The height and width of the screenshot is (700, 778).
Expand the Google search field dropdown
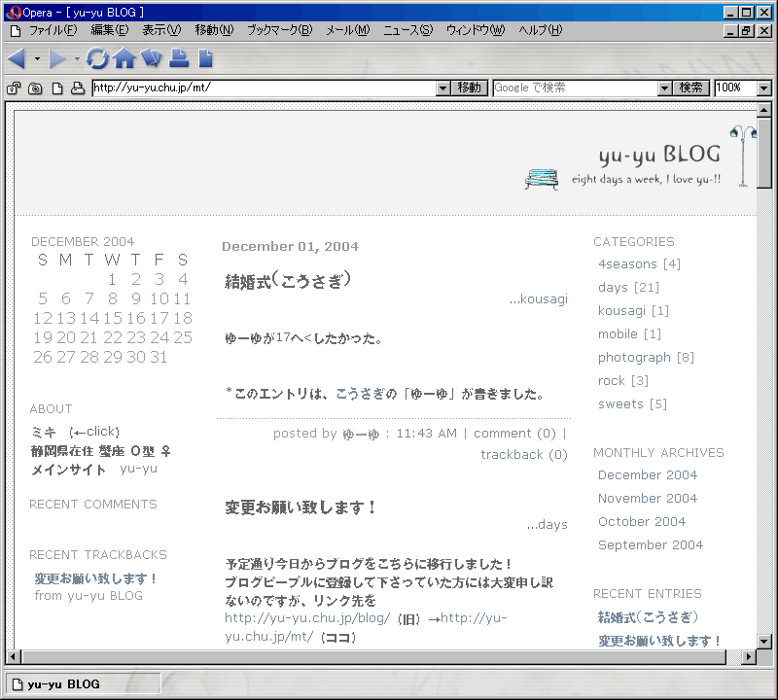665,88
